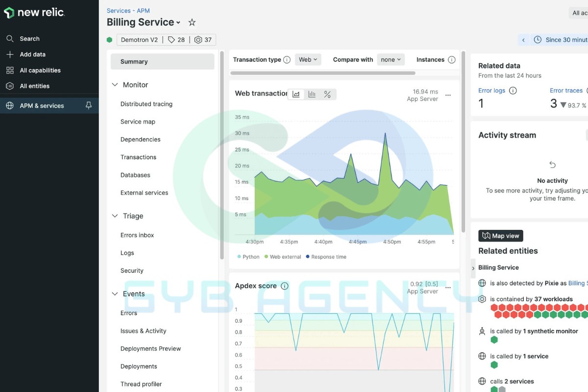The height and width of the screenshot is (392, 588).
Task: Switch to bar histogram view
Action: click(312, 95)
